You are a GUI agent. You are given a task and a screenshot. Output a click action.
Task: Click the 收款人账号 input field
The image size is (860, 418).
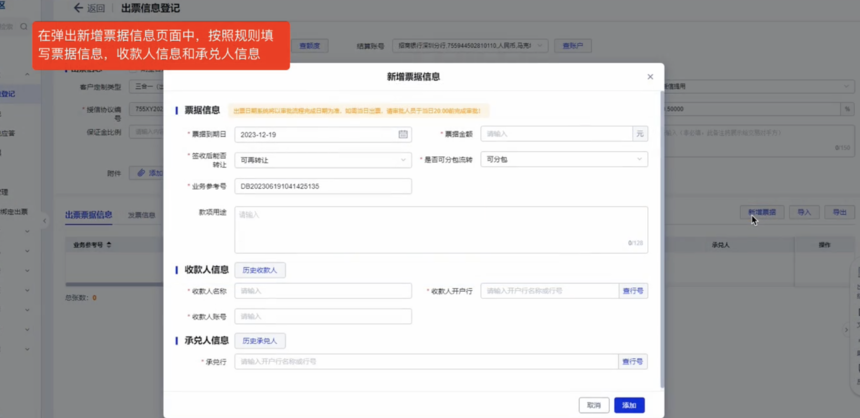(x=322, y=317)
